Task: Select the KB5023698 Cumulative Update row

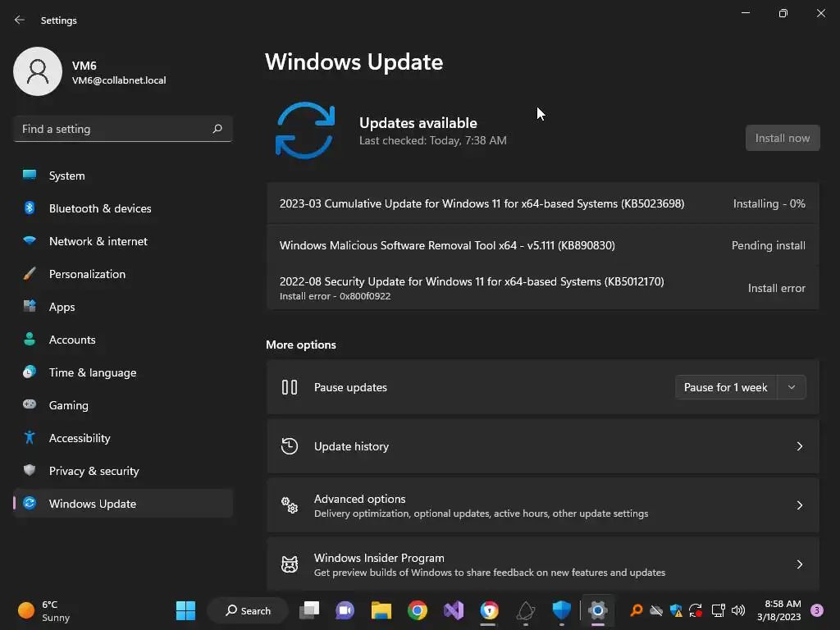Action: click(543, 203)
